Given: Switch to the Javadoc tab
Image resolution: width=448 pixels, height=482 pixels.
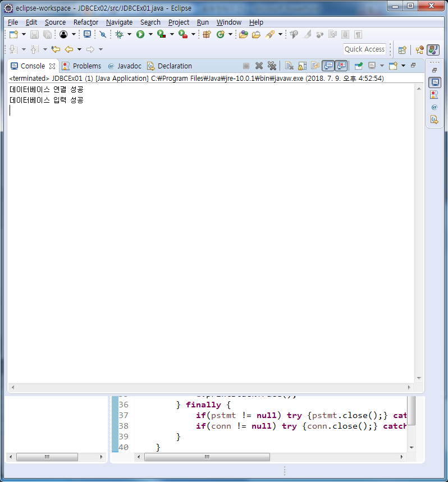Looking at the screenshot, I should coord(125,66).
